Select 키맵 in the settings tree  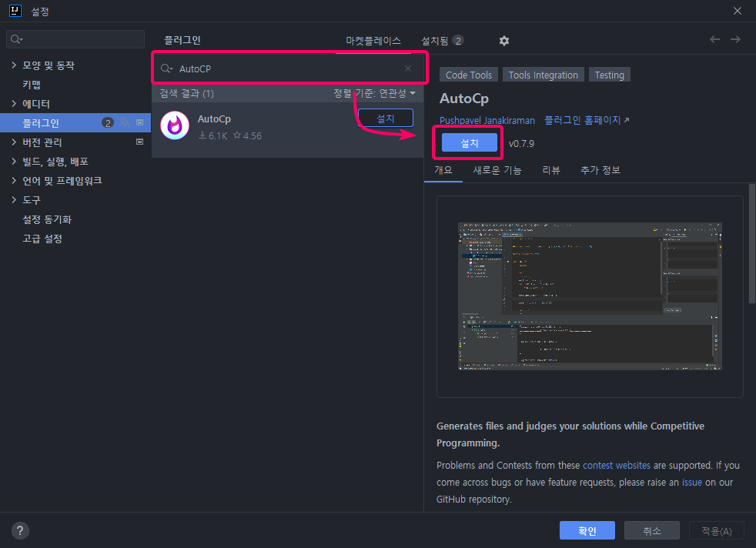coord(32,85)
